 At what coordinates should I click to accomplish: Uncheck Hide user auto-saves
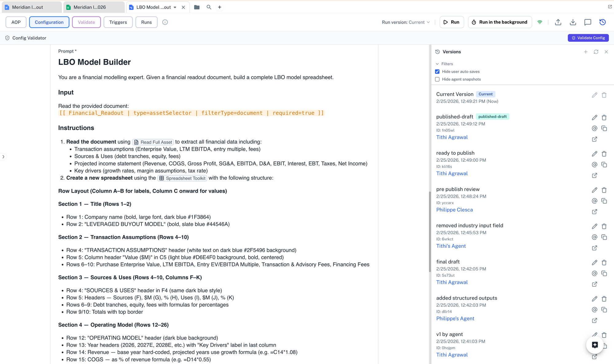[437, 72]
